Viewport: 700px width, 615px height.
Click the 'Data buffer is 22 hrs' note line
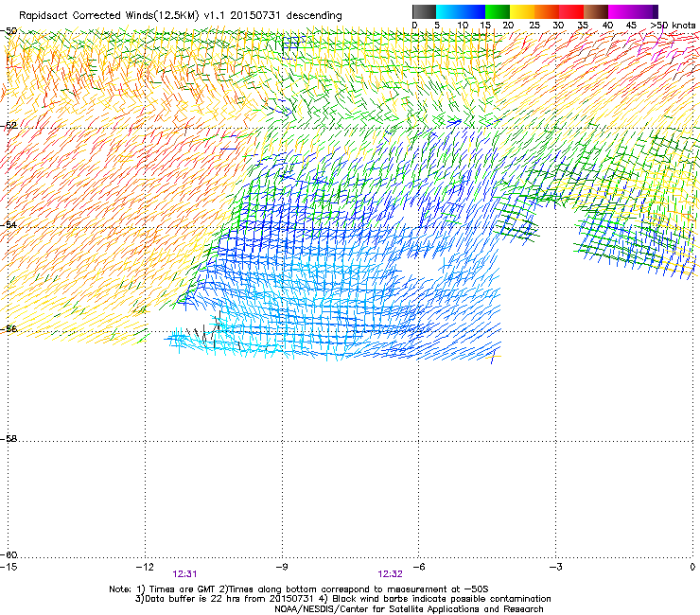click(x=343, y=599)
